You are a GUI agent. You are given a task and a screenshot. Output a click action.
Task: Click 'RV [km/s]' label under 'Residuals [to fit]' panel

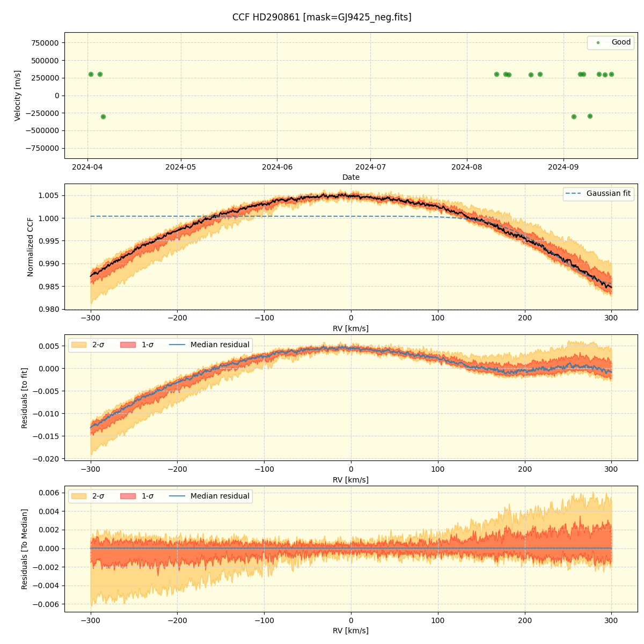(x=351, y=480)
